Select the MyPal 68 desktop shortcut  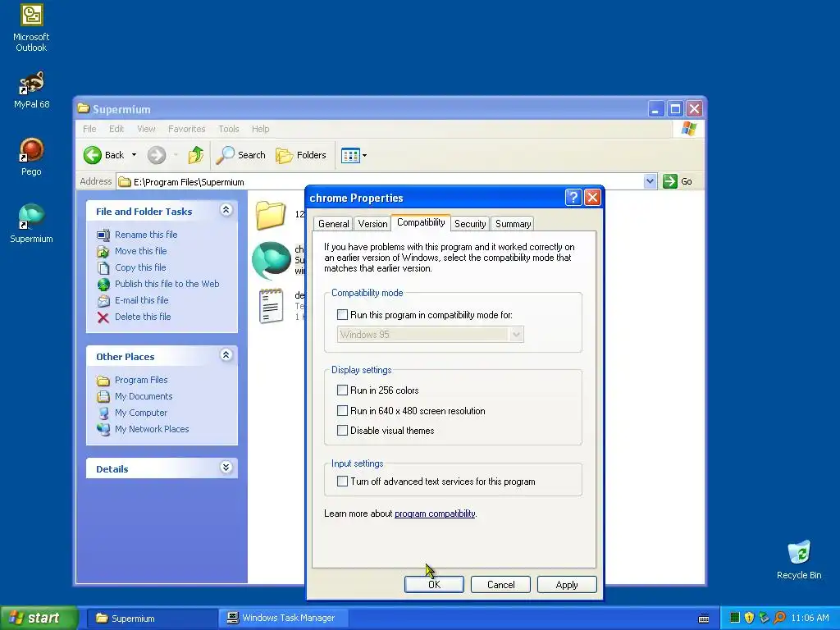(x=31, y=90)
